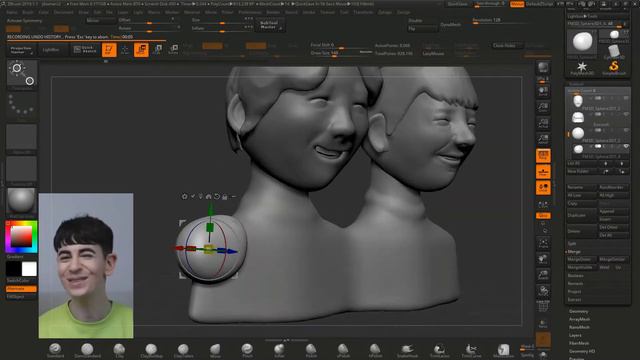Select the Standard brush at bottom
Image resolution: width=640 pixels, height=360 pixels.
tap(55, 350)
